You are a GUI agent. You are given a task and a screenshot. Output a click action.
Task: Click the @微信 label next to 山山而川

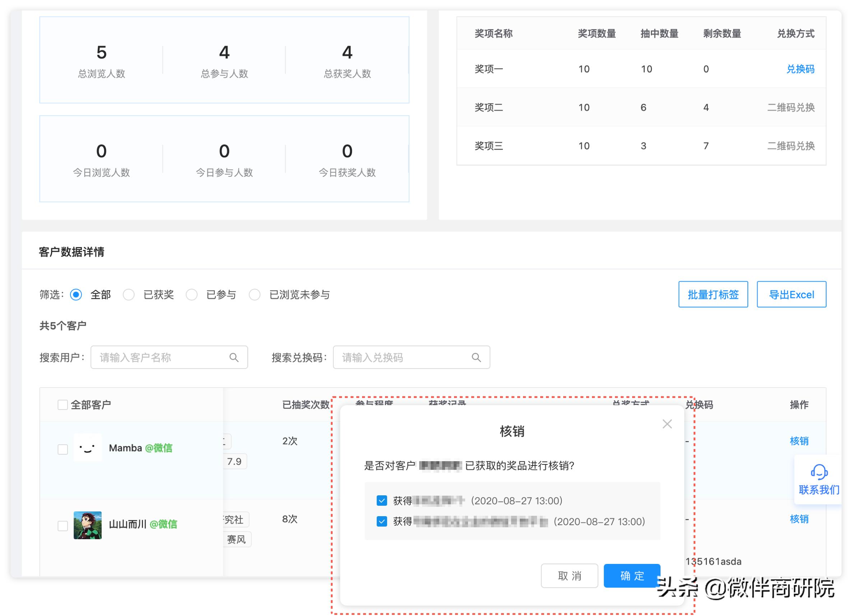165,524
